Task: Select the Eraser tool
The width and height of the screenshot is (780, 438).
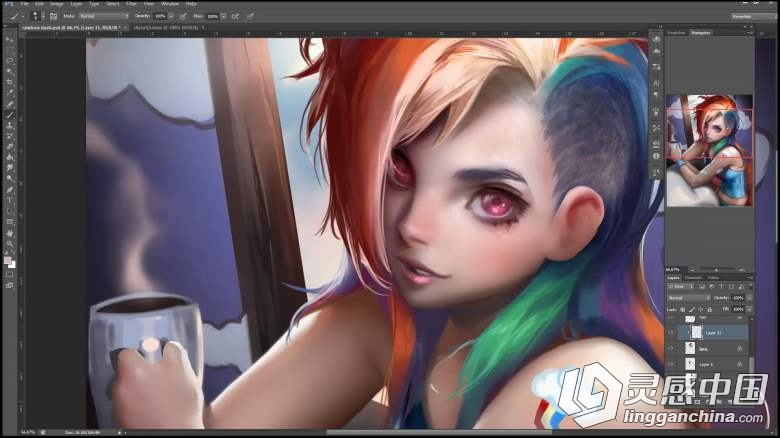Action: tap(9, 147)
